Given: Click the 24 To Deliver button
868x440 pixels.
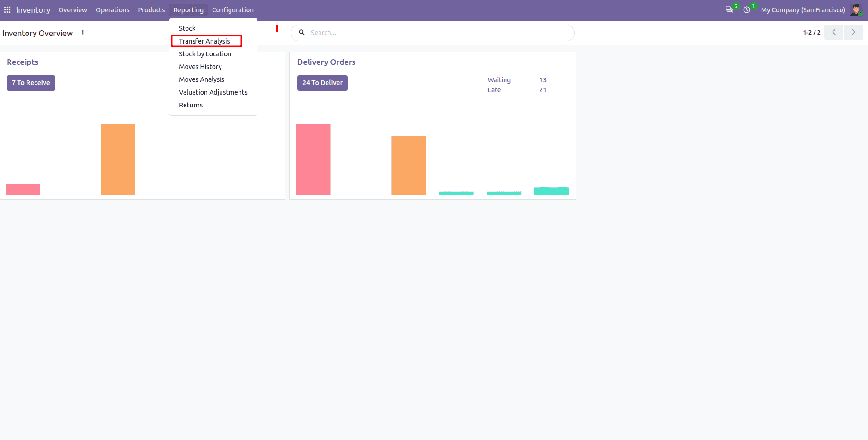Looking at the screenshot, I should point(322,83).
